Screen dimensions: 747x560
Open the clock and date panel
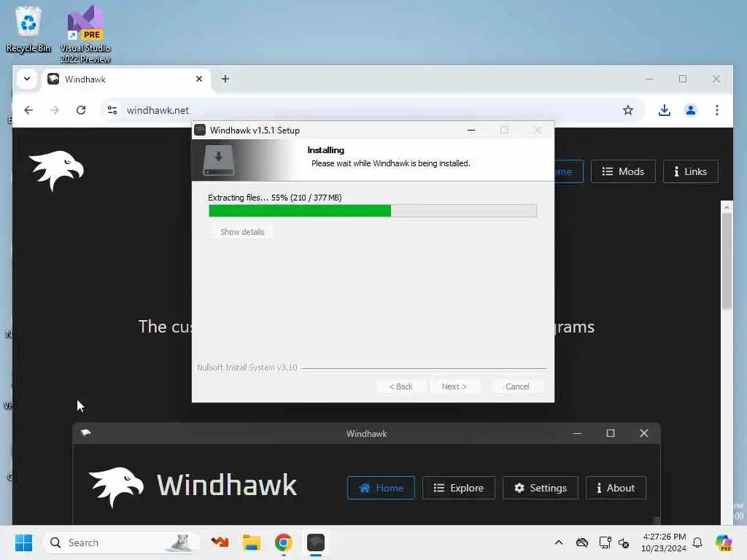(x=664, y=542)
